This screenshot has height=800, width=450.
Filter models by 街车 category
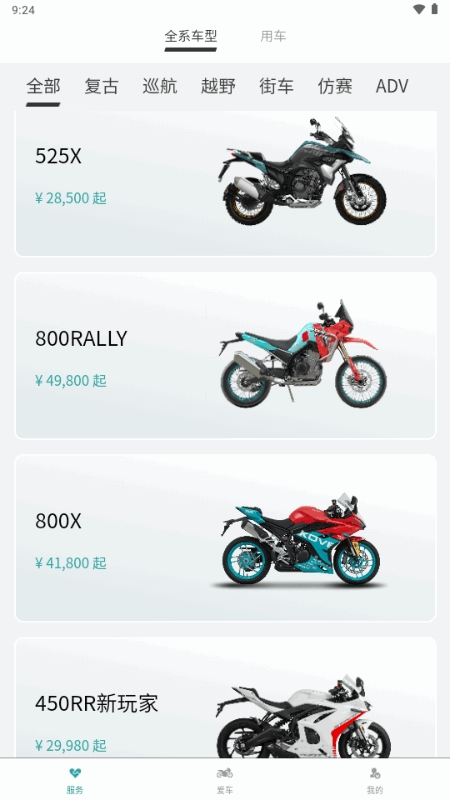277,86
